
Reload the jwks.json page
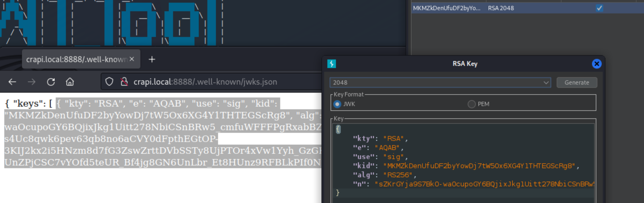(x=51, y=82)
